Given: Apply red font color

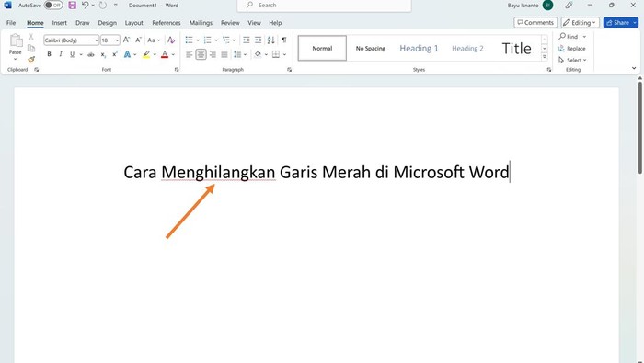Looking at the screenshot, I should pyautogui.click(x=165, y=54).
